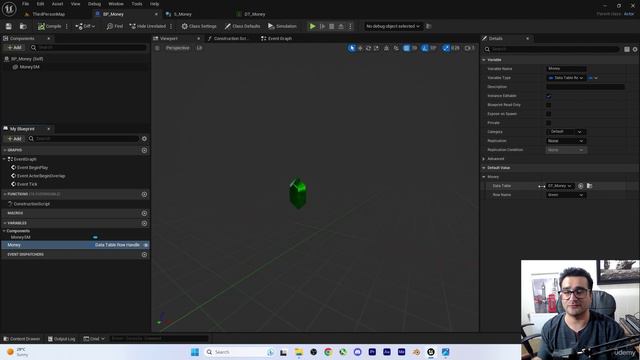Collapse the EventGraph tree node
This screenshot has height=360, width=640.
(x=4, y=159)
